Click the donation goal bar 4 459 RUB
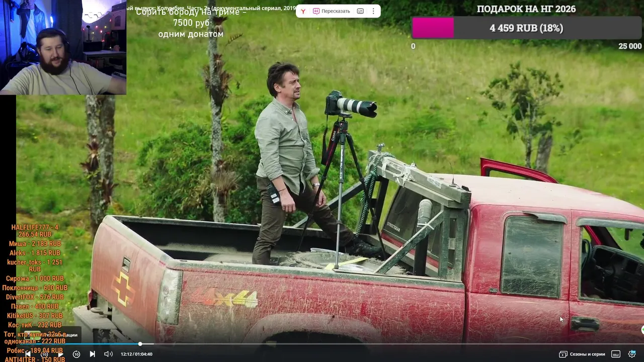Screen dimensions: 644x362 527,28
